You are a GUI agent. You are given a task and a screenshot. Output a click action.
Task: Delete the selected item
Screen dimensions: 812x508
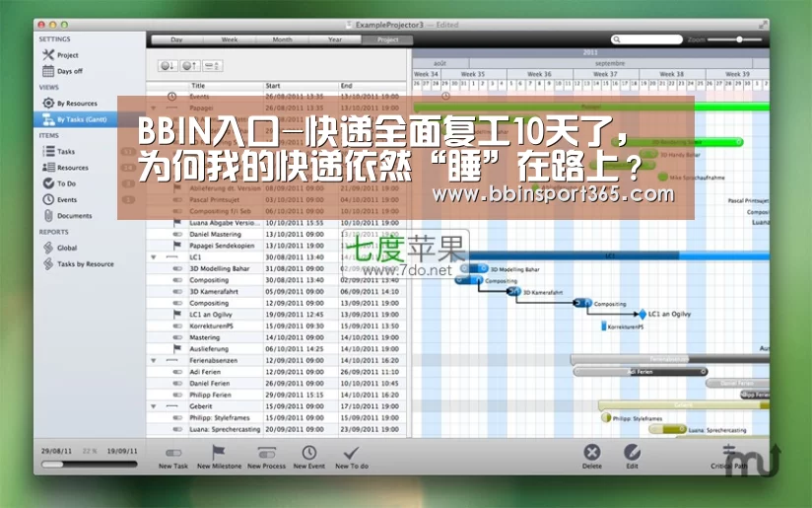[592, 457]
